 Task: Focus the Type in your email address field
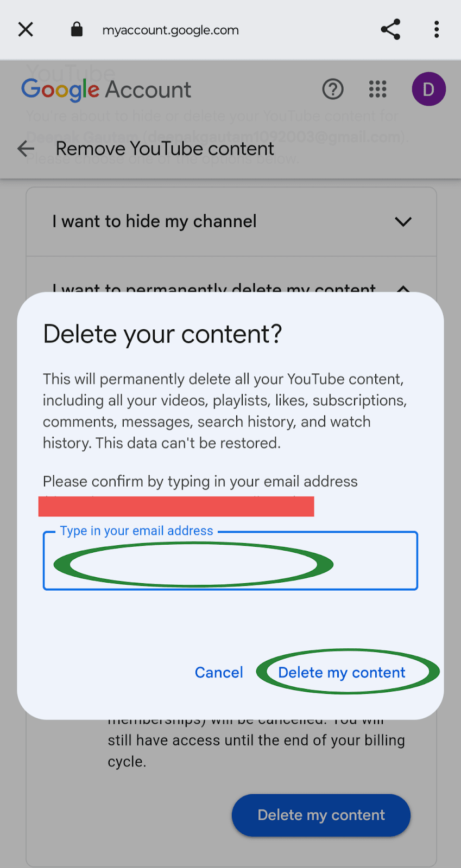[x=230, y=560]
